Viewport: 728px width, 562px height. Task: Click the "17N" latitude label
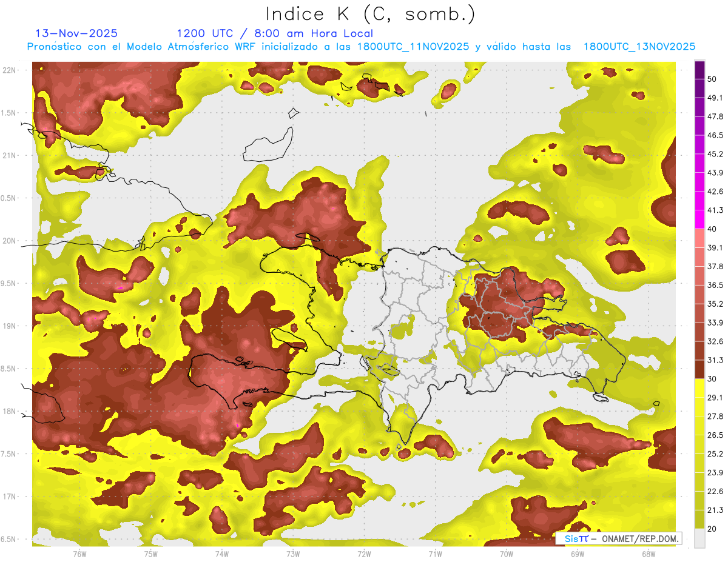[x=10, y=497]
